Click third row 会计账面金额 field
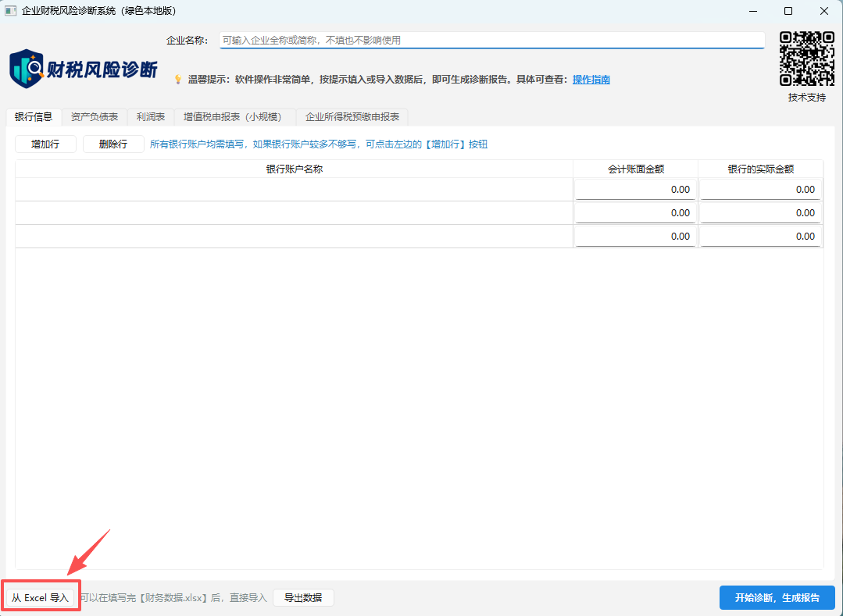Viewport: 843px width, 616px height. (635, 237)
